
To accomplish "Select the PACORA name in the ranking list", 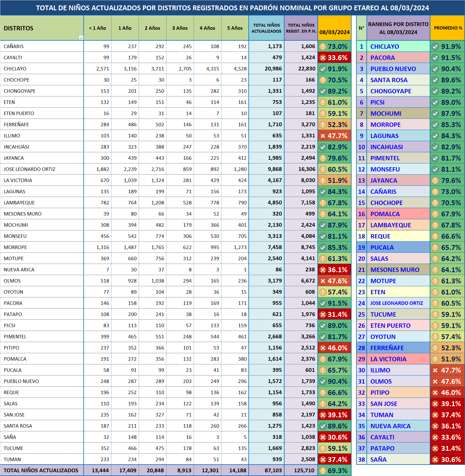I will point(382,58).
